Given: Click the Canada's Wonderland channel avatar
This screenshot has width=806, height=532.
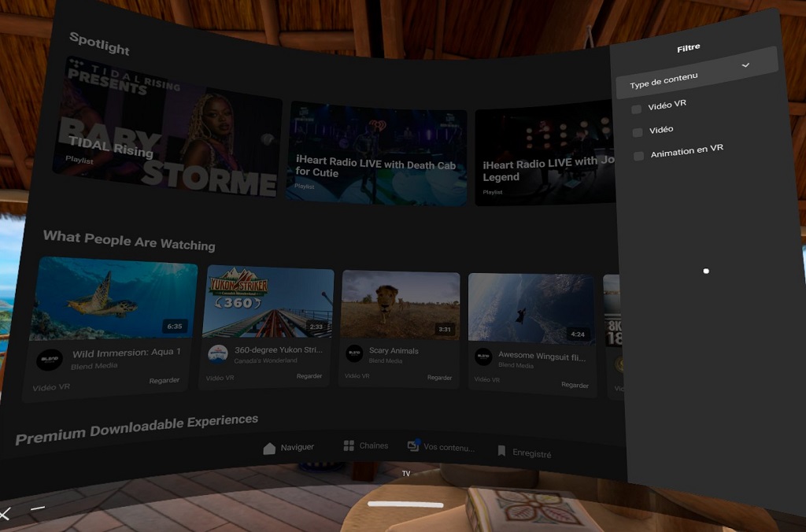Looking at the screenshot, I should (x=218, y=354).
